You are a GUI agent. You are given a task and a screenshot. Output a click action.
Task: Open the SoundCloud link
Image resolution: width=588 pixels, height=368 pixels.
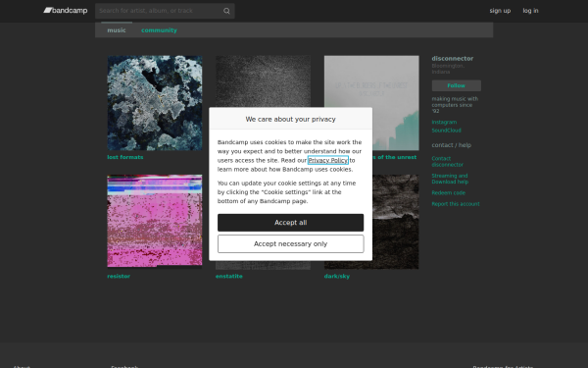tap(446, 131)
